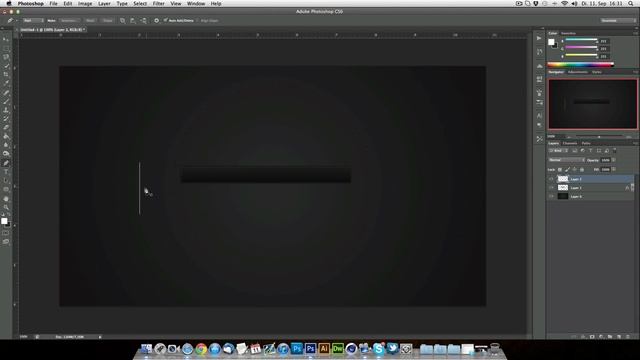
Task: Click the Make Mask button
Action: pos(90,20)
